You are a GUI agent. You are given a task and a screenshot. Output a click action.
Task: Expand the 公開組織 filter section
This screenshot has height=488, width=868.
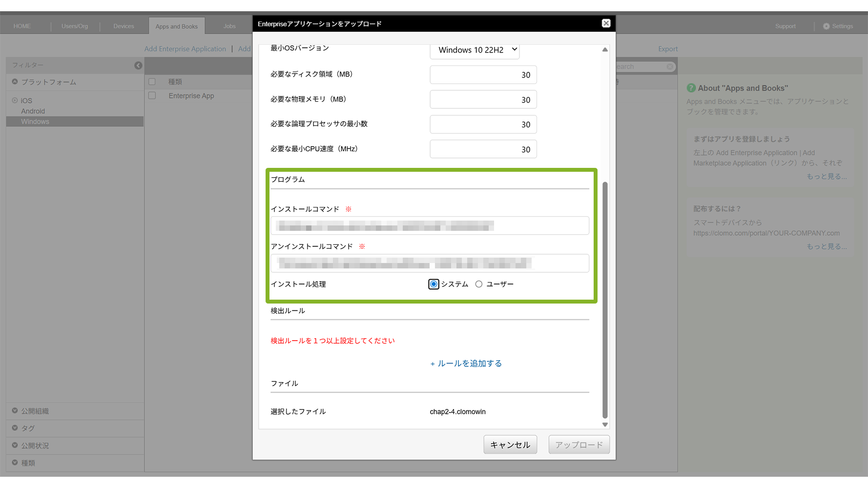click(15, 411)
